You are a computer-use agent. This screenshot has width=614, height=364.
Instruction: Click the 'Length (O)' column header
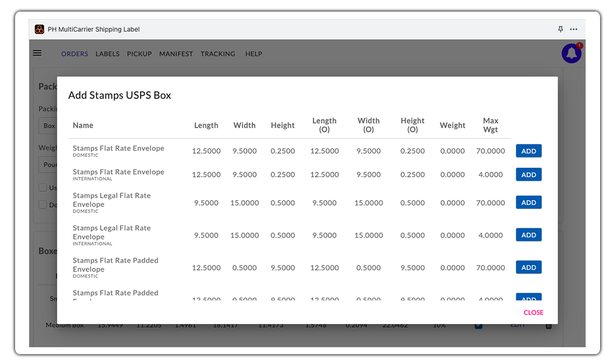324,125
